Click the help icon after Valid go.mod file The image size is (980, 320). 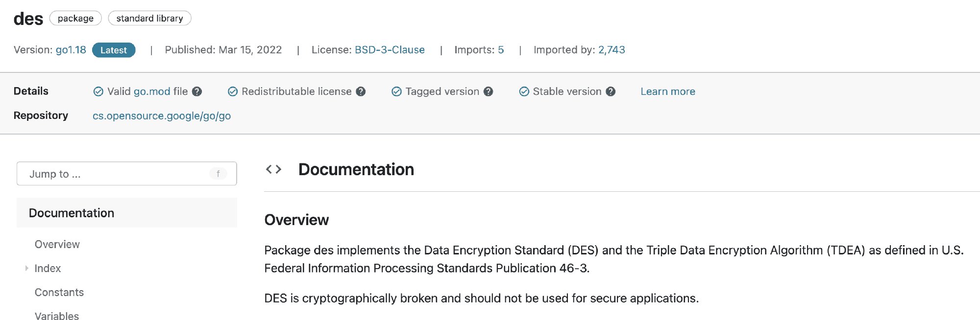[196, 91]
